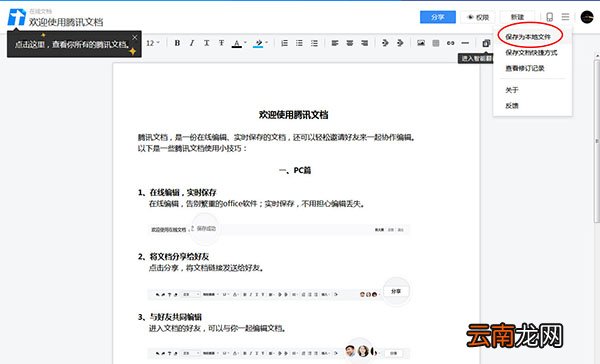Screen dimensions: 600x364
Task: Select 关于 in the menu
Action: point(512,90)
